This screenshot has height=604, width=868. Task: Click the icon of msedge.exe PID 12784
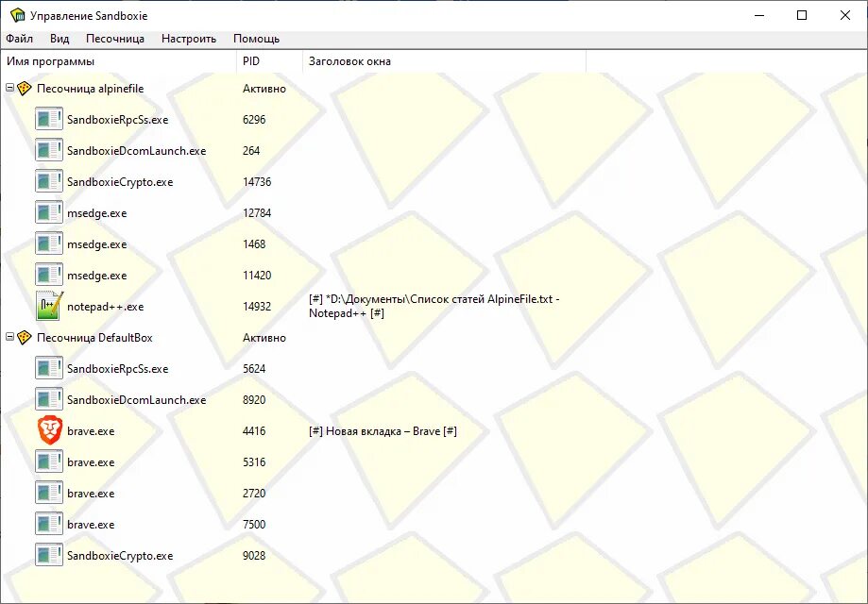(49, 212)
